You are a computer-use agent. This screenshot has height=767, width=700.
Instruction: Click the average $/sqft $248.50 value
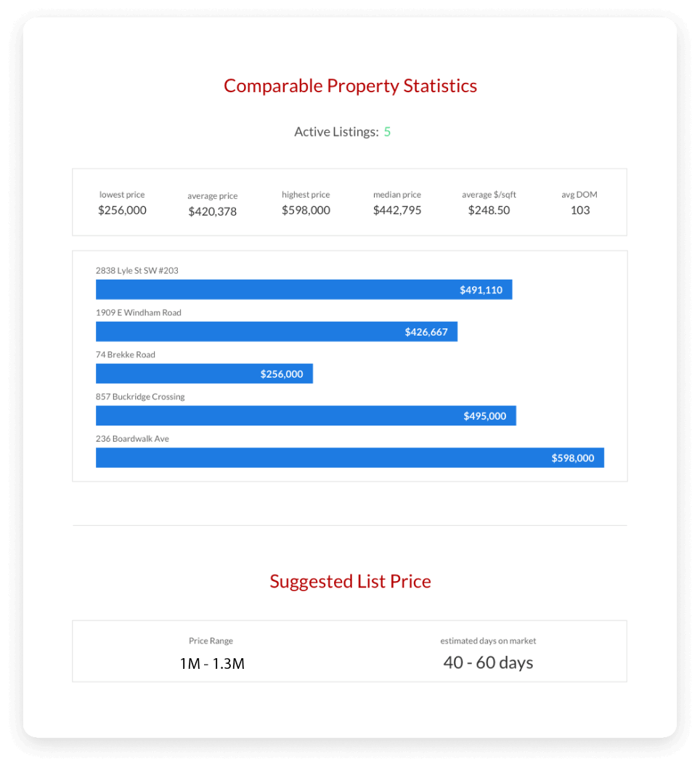click(x=489, y=210)
